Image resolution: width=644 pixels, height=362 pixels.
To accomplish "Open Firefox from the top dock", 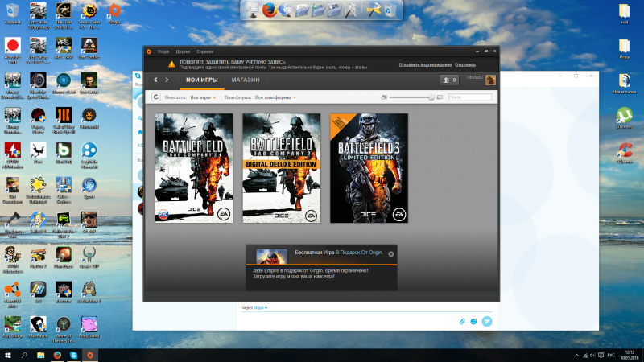I will pos(270,10).
